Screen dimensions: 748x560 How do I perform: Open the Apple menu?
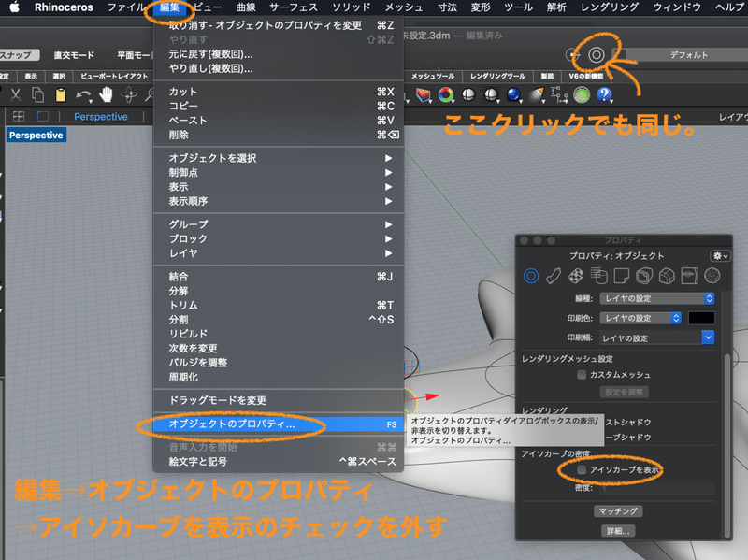pos(14,7)
